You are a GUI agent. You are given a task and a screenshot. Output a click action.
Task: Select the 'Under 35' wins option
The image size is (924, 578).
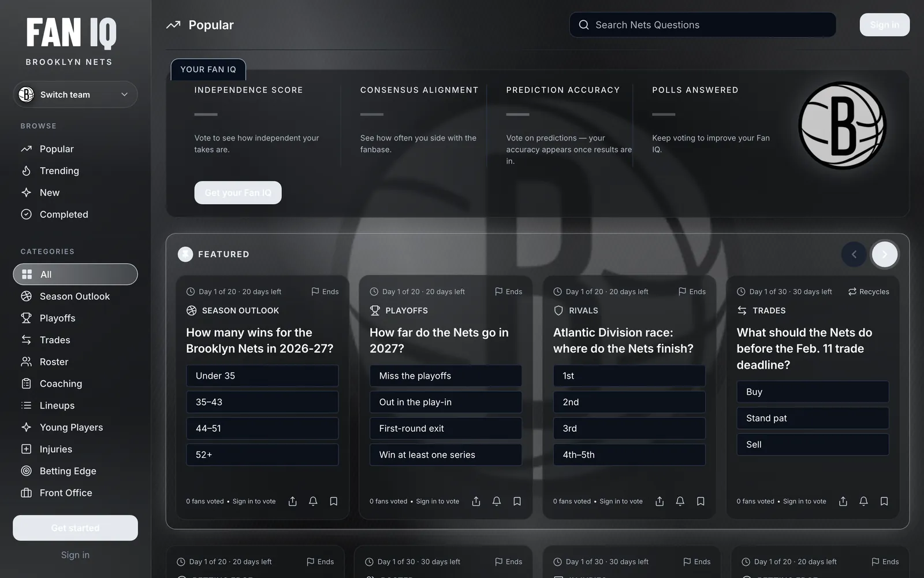click(x=262, y=376)
